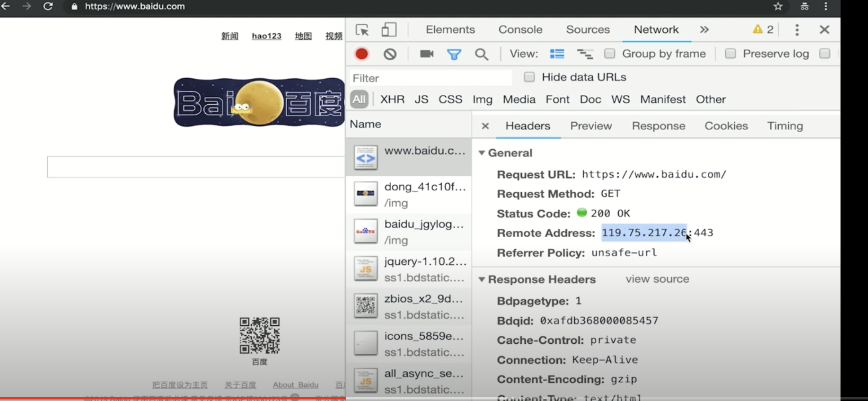Open the network search magnifier icon
Screen dimensions: 868x401
coord(481,54)
